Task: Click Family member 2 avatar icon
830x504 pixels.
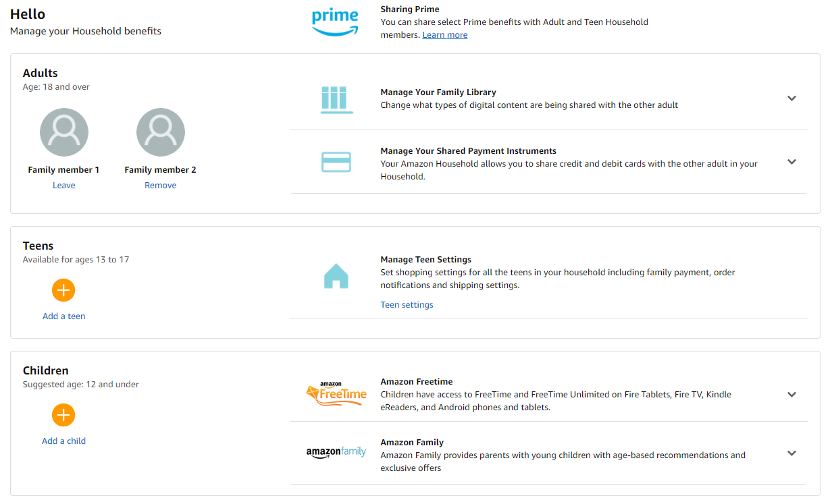Action: click(161, 132)
